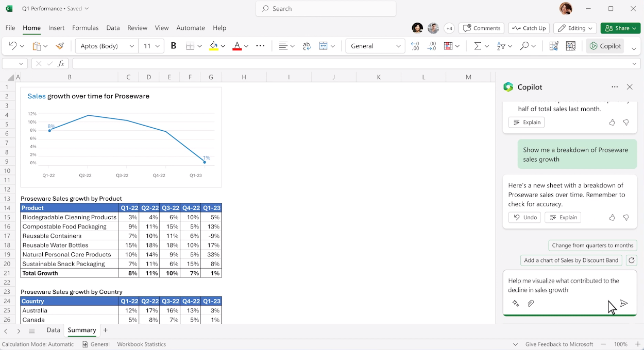Click the text alignment icon
The height and width of the screenshot is (350, 644).
coord(283,46)
